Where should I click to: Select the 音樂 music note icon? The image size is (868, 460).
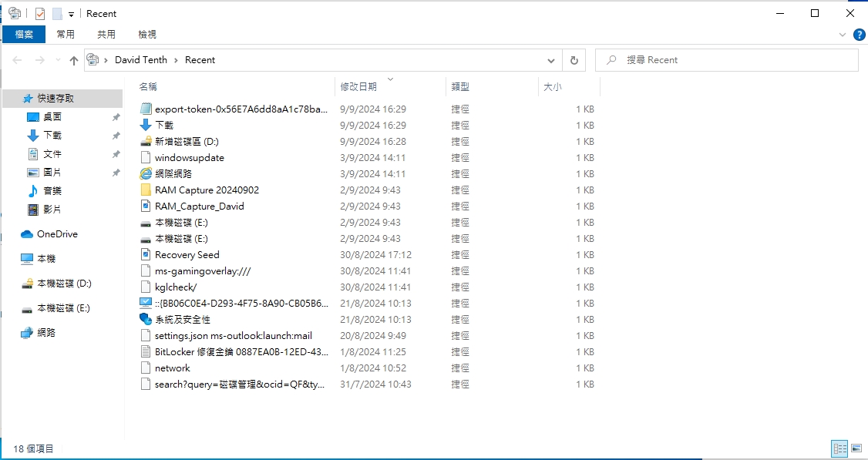[33, 191]
